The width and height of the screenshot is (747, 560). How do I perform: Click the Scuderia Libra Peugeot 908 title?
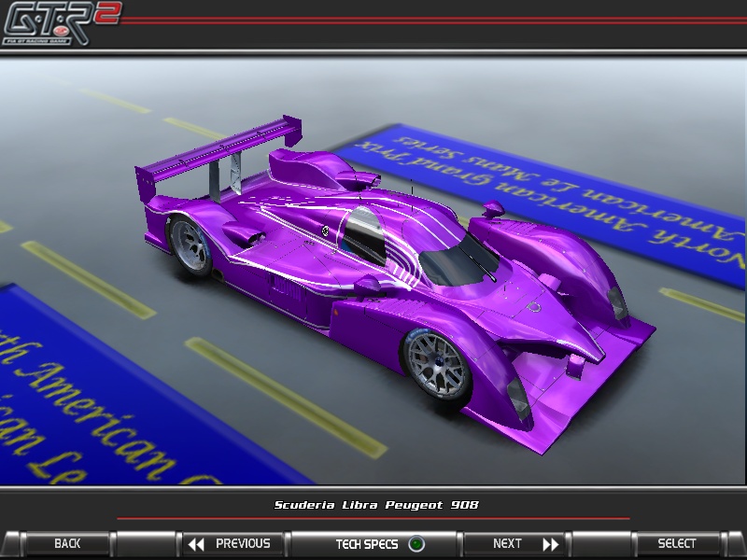coord(376,505)
